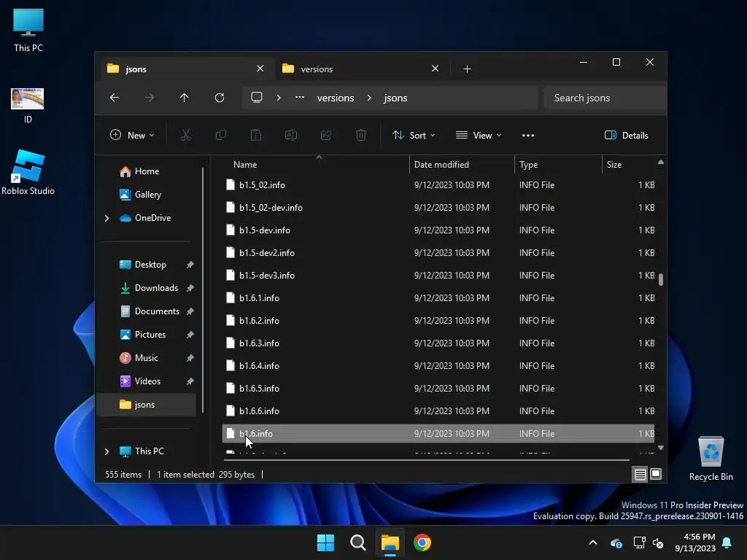Click the Search jsons field
The image size is (747, 560).
click(605, 98)
